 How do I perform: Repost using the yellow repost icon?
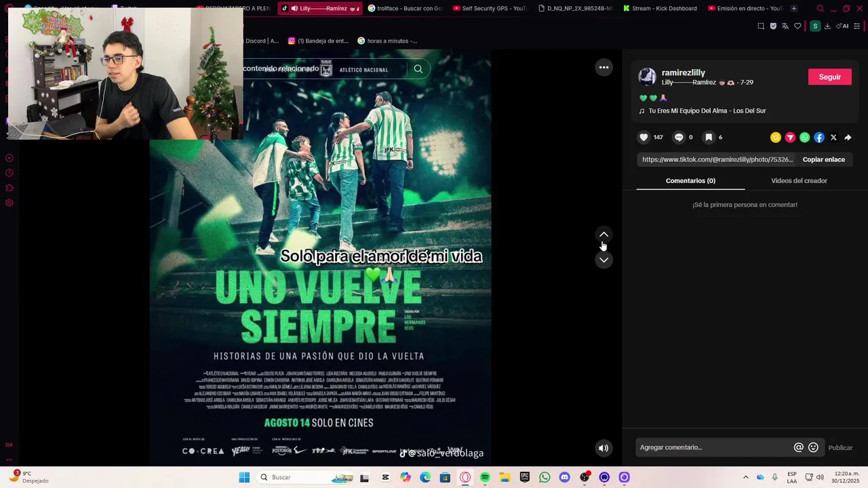(x=776, y=138)
